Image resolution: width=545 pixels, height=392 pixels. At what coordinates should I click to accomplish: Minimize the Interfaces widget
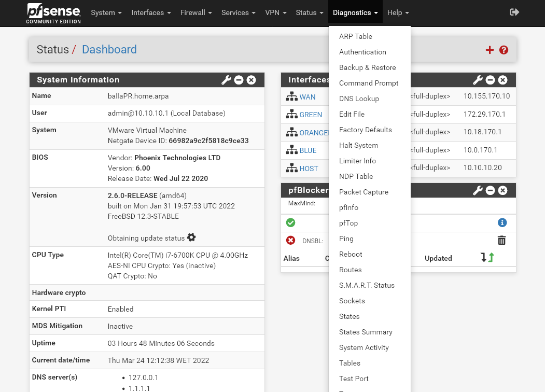click(490, 80)
